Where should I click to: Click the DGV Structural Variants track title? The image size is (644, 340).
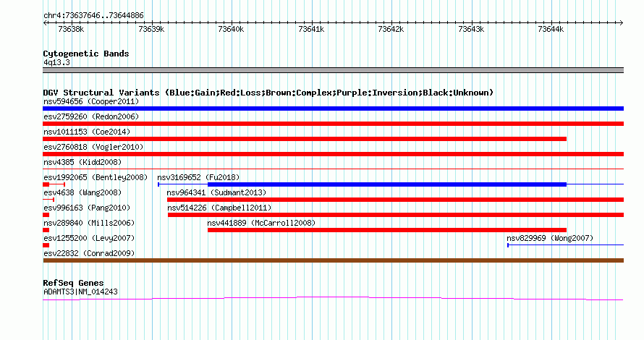268,93
